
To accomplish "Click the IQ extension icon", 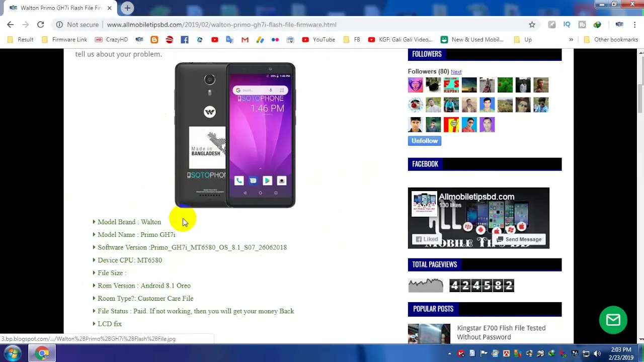I will (567, 24).
